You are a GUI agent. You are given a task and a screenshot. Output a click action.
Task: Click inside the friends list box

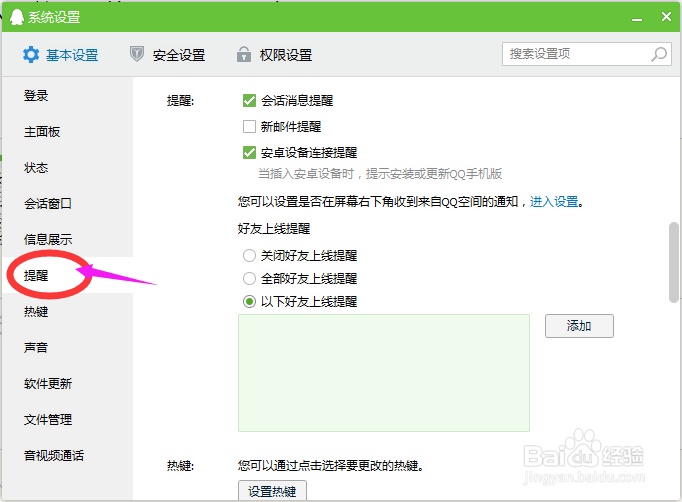pos(384,373)
